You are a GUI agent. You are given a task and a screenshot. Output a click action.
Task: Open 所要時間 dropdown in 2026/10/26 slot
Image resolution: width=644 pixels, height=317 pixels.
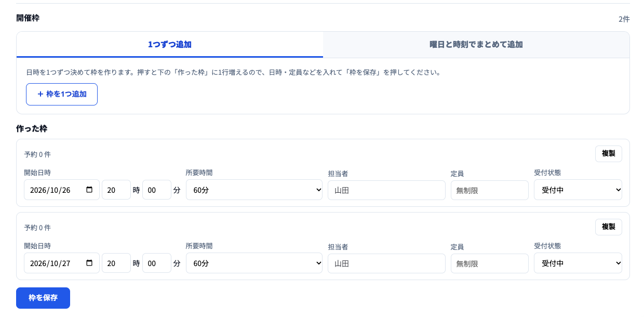(x=254, y=190)
